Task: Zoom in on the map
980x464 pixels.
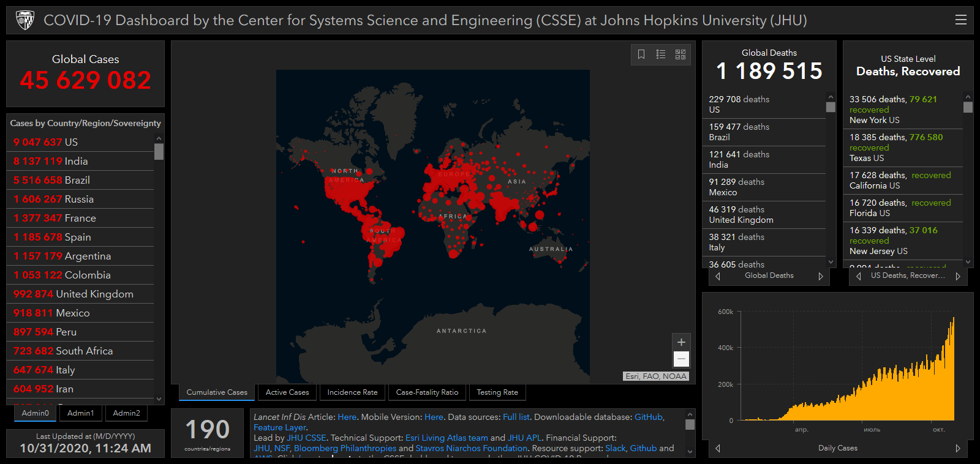Action: (681, 342)
